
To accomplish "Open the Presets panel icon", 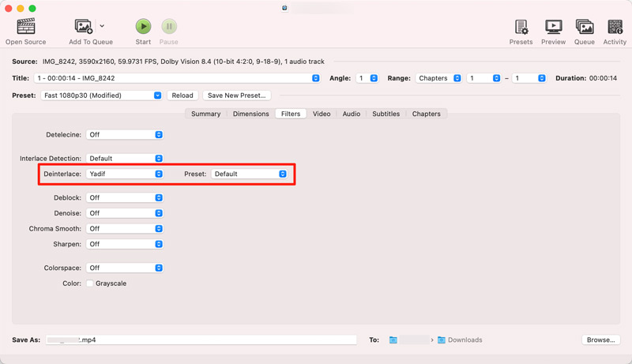I will [521, 28].
